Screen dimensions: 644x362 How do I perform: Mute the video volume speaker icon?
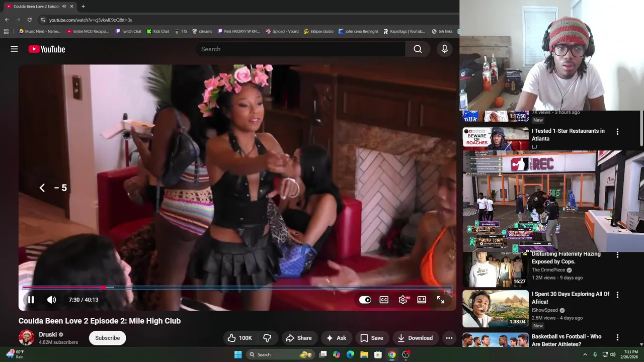(x=52, y=300)
